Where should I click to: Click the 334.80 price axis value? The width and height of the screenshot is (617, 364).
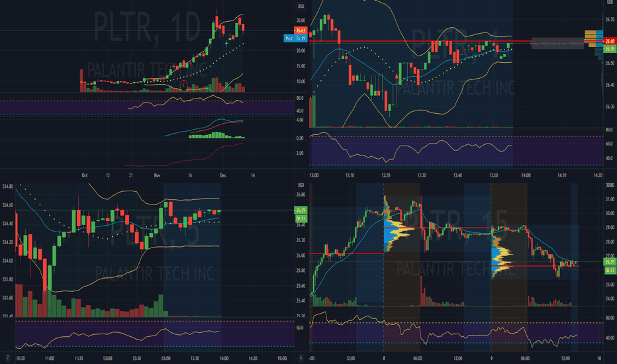coord(7,186)
